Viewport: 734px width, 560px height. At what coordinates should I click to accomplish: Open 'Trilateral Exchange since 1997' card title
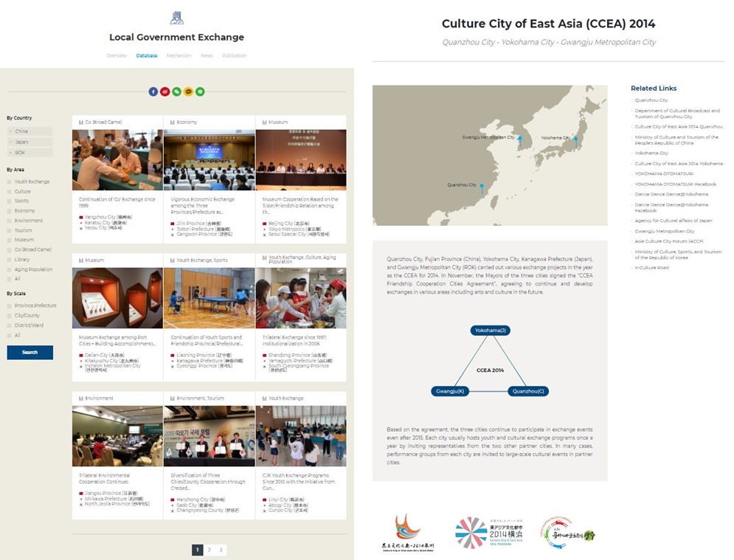tap(294, 340)
